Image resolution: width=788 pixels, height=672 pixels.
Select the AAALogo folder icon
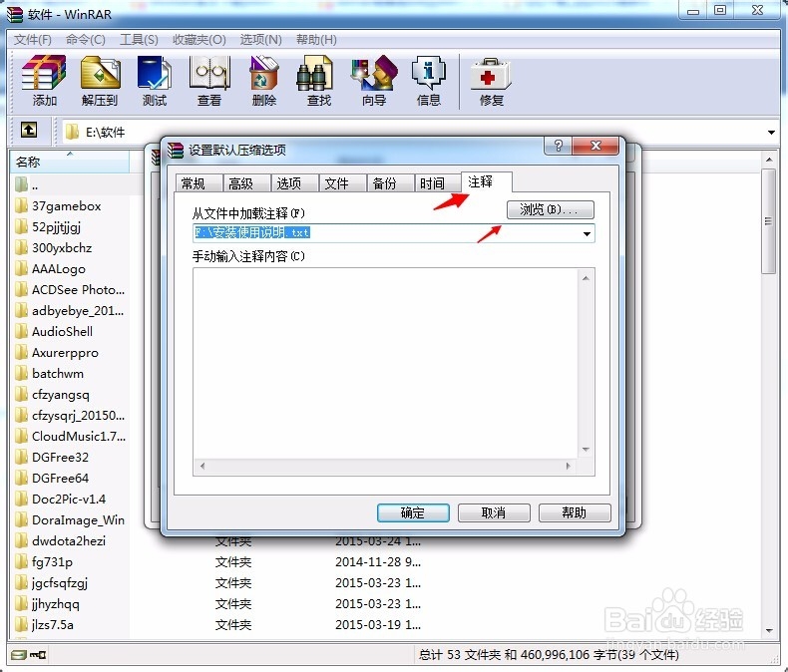click(x=21, y=268)
